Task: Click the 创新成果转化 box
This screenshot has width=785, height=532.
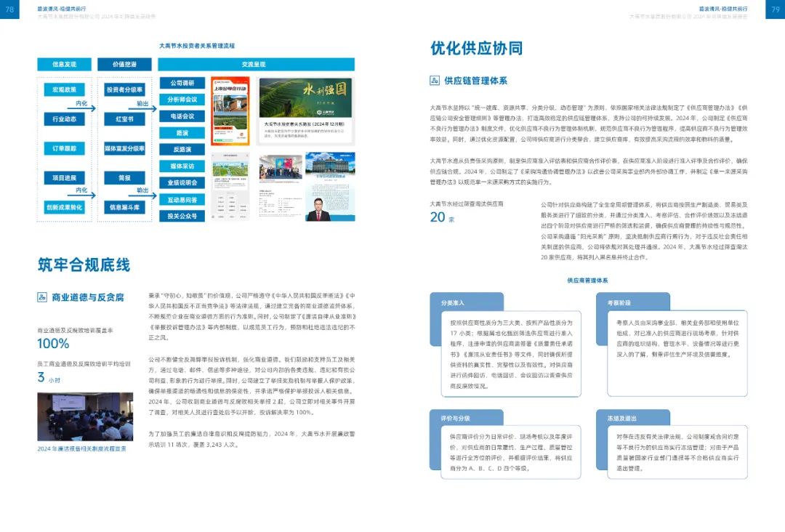Action: 64,207
